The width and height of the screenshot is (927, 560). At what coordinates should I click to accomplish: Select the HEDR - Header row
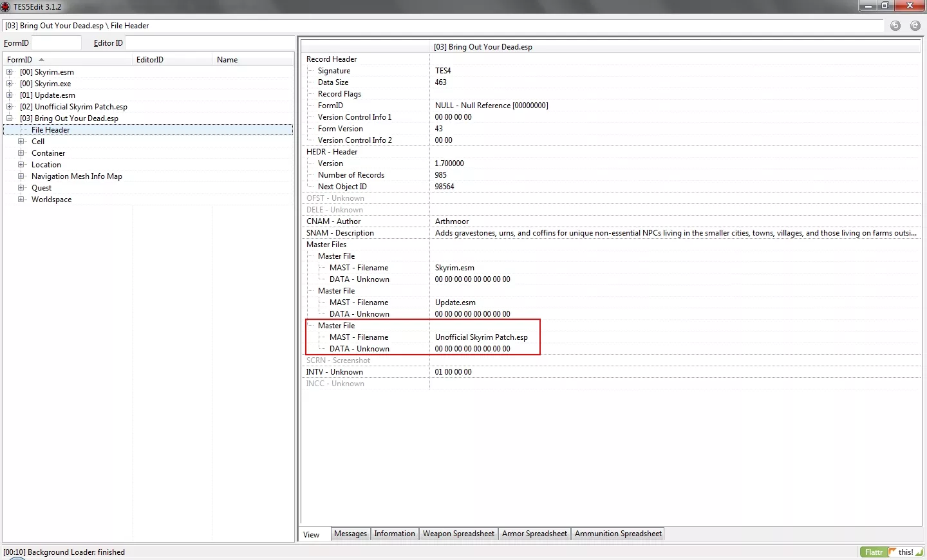612,152
